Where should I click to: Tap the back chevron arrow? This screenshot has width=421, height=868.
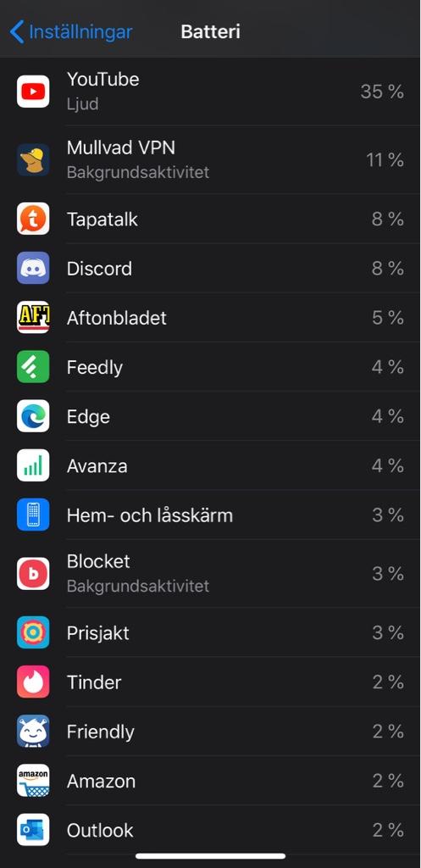click(x=17, y=31)
